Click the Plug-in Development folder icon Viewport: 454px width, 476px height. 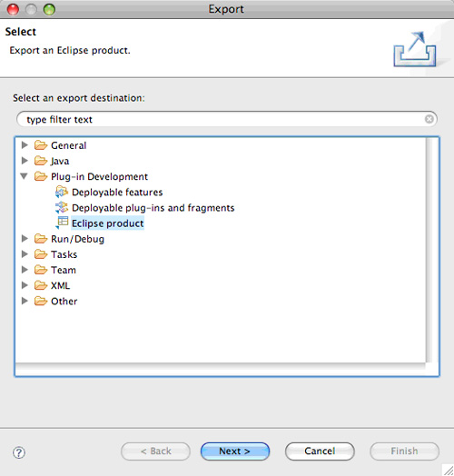(41, 176)
